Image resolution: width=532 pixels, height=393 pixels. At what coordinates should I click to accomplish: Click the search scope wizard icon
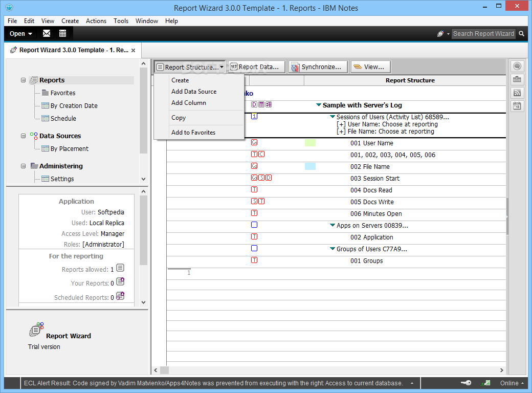tap(440, 34)
